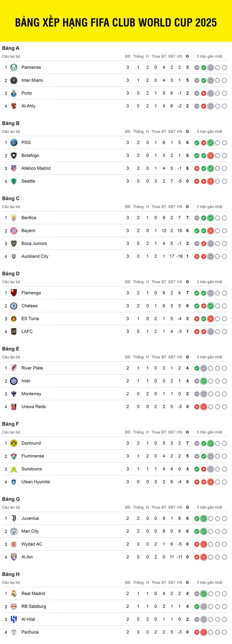The image size is (232, 644).
Task: Click the Flamengo team logo
Action: click(x=14, y=293)
